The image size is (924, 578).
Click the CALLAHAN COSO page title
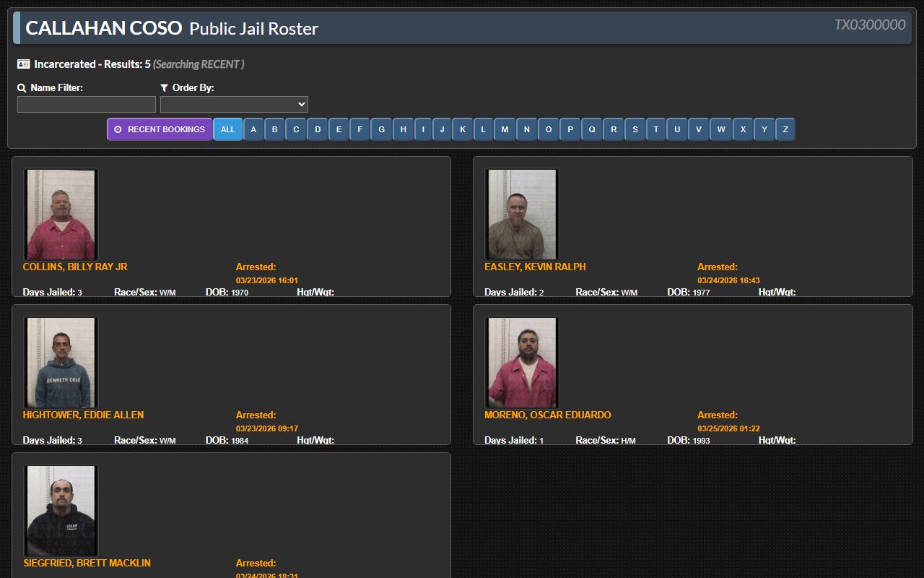(104, 28)
